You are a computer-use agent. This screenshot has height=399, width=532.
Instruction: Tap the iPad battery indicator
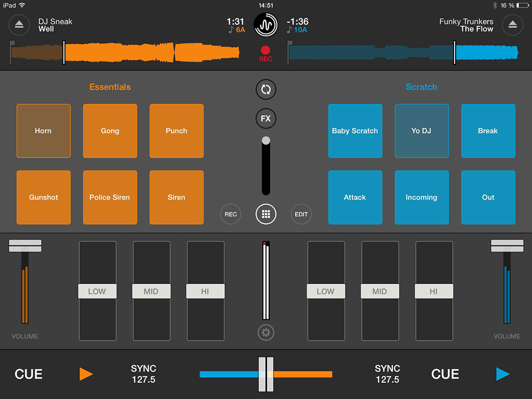[x=522, y=5]
